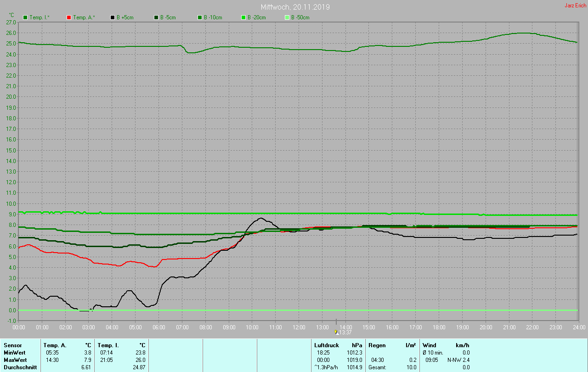Click the Wind column header
This screenshot has width=588, height=372.
pyautogui.click(x=430, y=345)
